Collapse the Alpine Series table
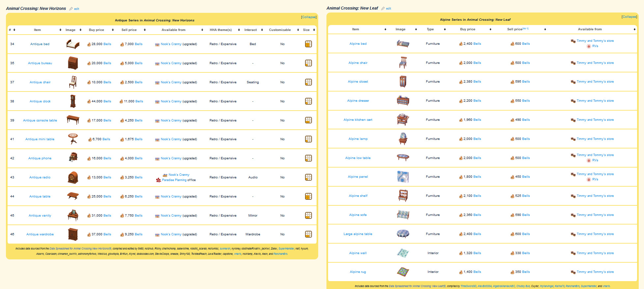Viewport: 644px width, 289px height. tap(629, 17)
